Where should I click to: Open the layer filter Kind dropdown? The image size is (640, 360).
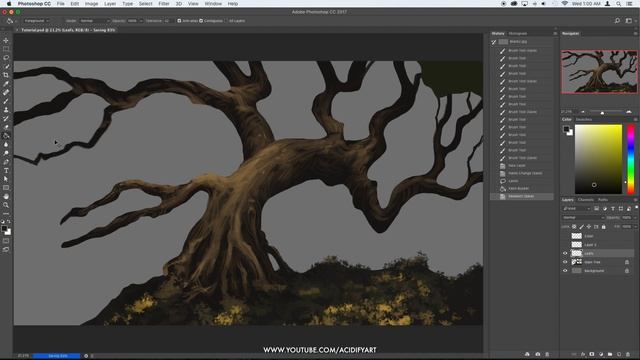pyautogui.click(x=576, y=209)
